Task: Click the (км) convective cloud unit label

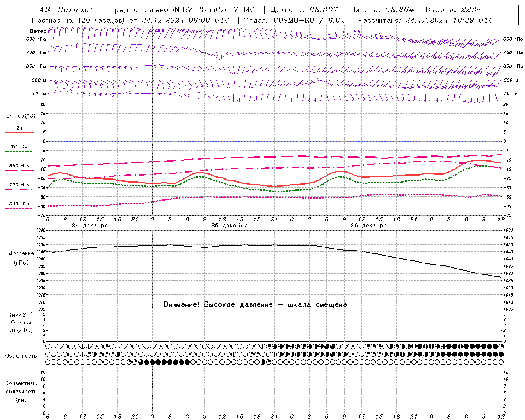Action: 21,399
